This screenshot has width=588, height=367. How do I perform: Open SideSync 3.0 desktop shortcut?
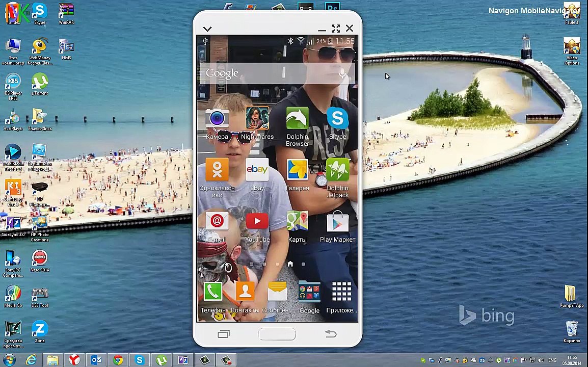coord(13,226)
